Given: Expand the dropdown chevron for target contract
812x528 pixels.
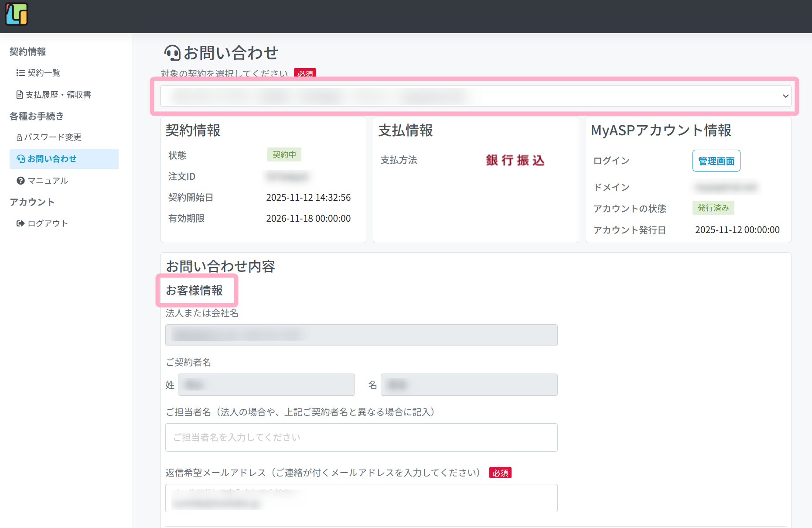Looking at the screenshot, I should 785,96.
